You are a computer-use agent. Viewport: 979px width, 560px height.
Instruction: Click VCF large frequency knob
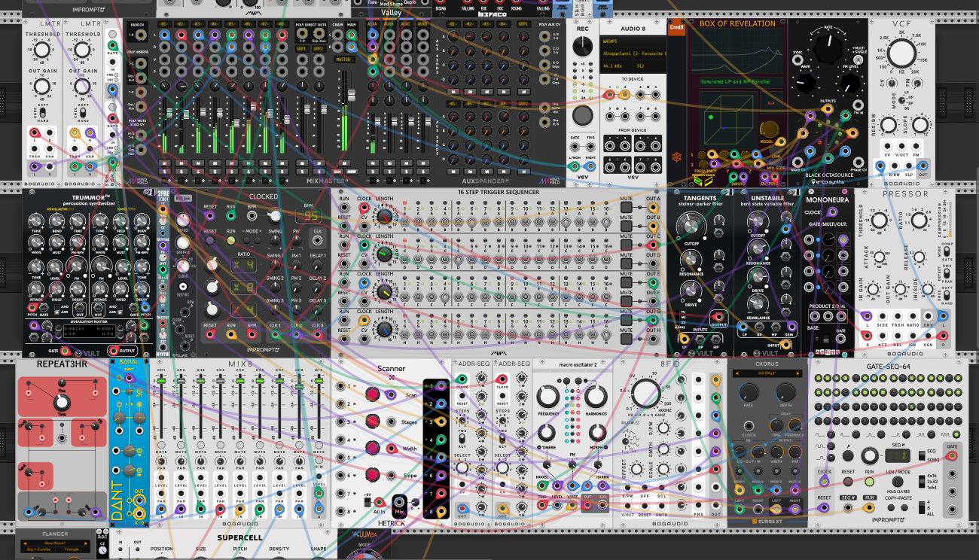pos(901,54)
